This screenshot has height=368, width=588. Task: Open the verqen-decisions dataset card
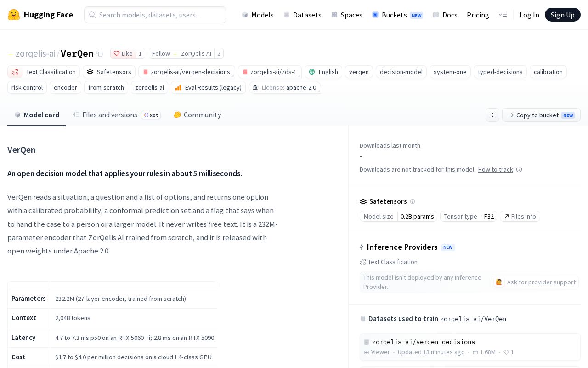[470, 347]
